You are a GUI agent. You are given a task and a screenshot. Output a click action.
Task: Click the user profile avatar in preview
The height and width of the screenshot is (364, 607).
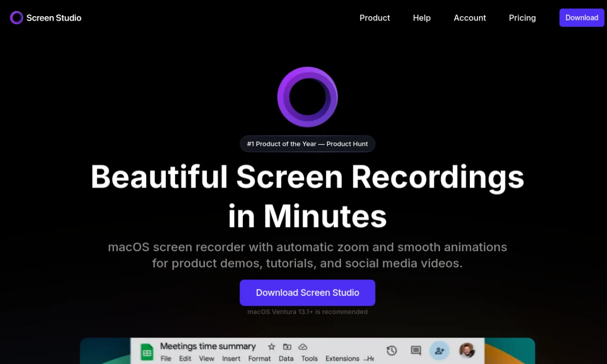[467, 351]
